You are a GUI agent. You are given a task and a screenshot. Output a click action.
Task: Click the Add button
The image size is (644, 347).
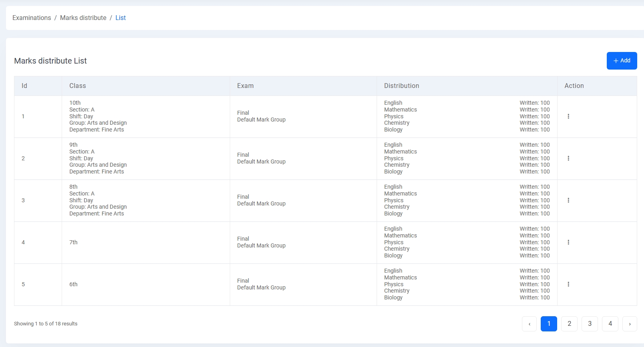622,61
